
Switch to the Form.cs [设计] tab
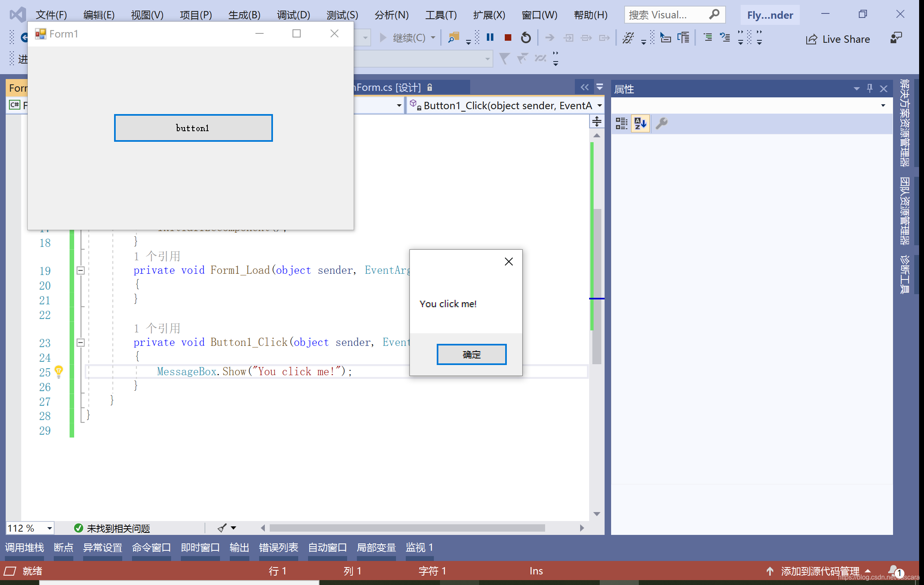(411, 87)
